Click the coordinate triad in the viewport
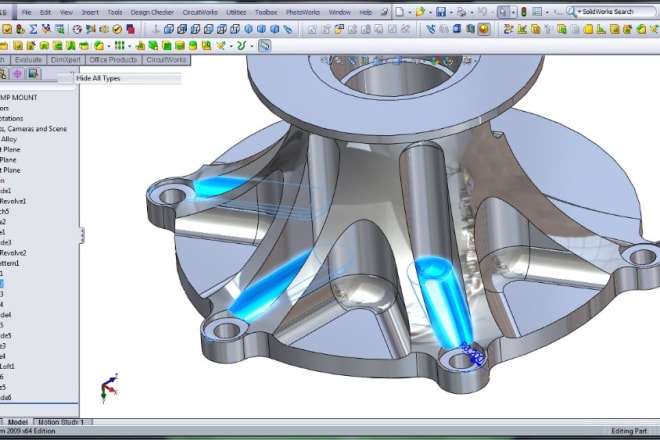Image resolution: width=660 pixels, height=440 pixels. tap(109, 388)
